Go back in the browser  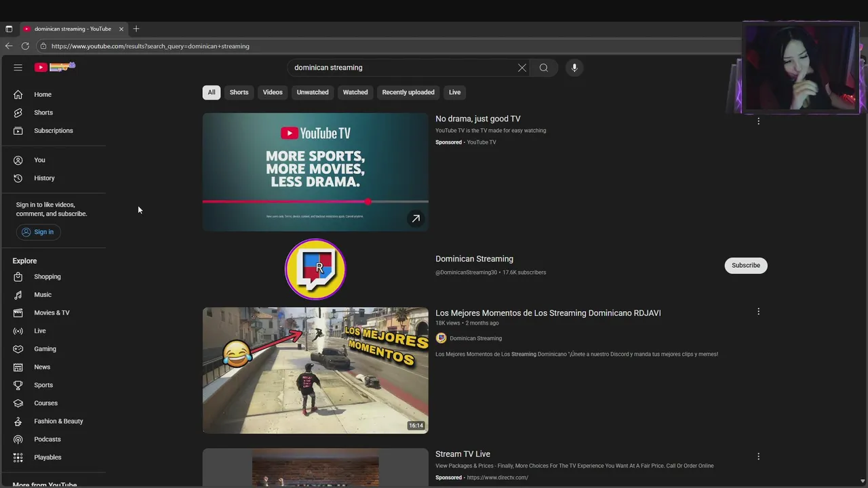point(9,46)
